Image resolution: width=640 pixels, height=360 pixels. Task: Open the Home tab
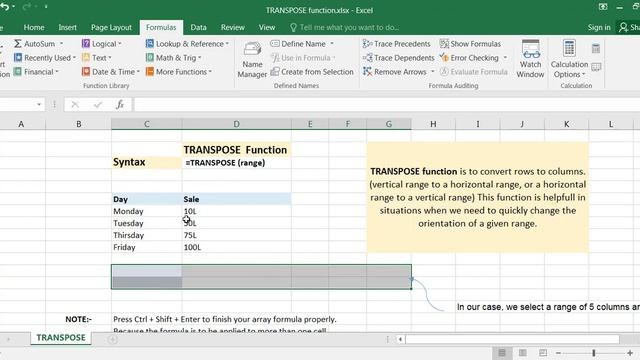pos(34,27)
